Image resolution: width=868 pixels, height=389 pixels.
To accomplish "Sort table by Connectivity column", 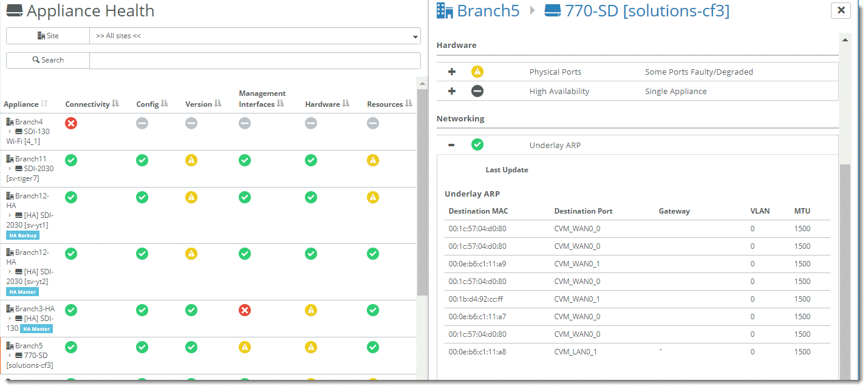I will [115, 104].
